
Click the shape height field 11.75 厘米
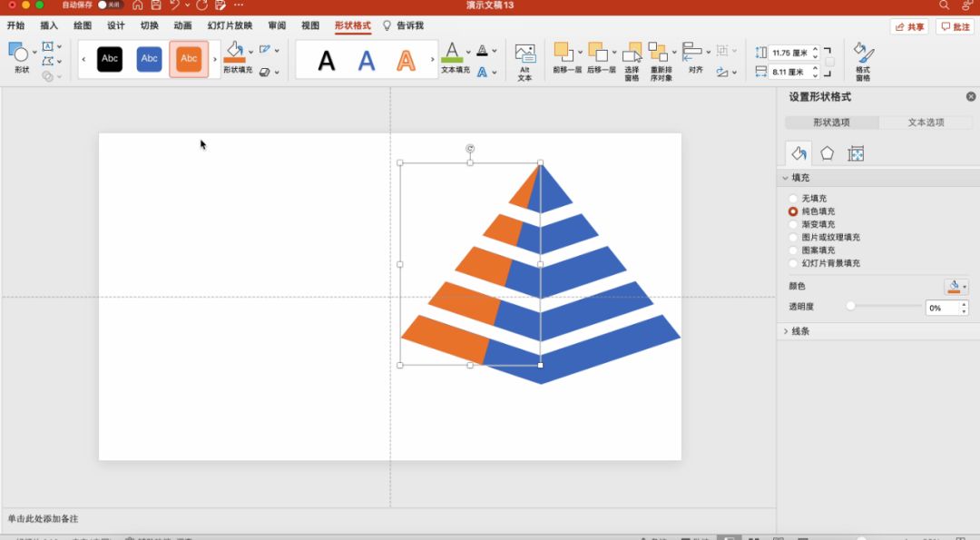pyautogui.click(x=790, y=54)
